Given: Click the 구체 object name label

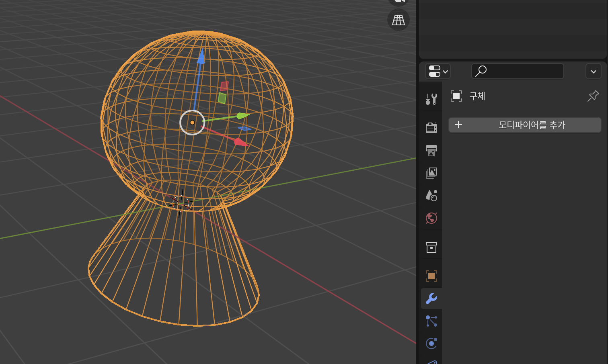Looking at the screenshot, I should click(477, 96).
